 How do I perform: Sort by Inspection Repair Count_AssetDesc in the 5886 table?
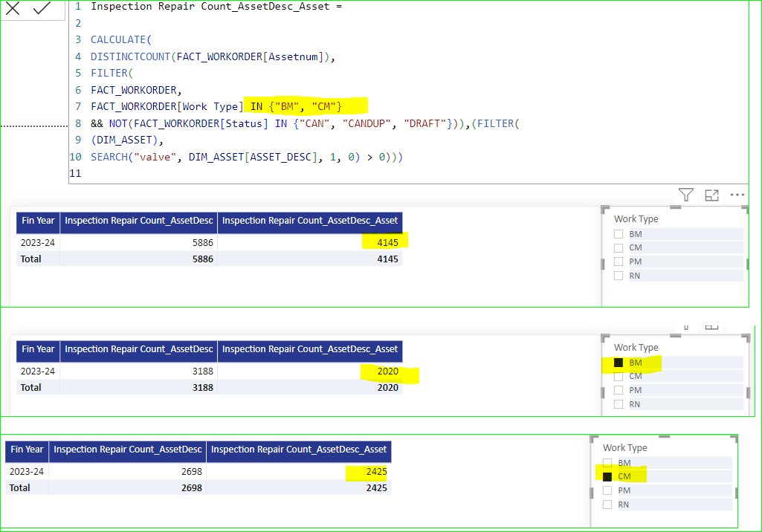tap(138, 221)
